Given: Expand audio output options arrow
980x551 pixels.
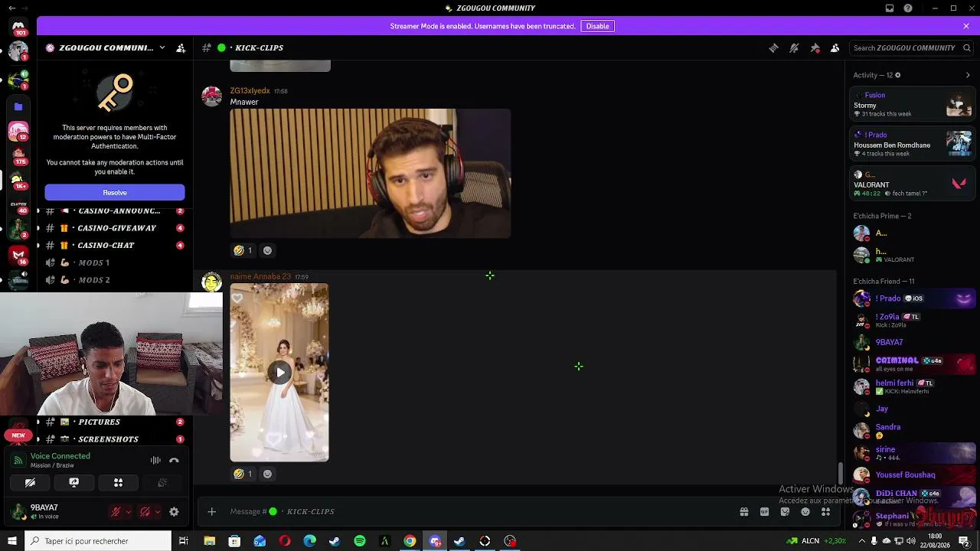Looking at the screenshot, I should [x=158, y=512].
